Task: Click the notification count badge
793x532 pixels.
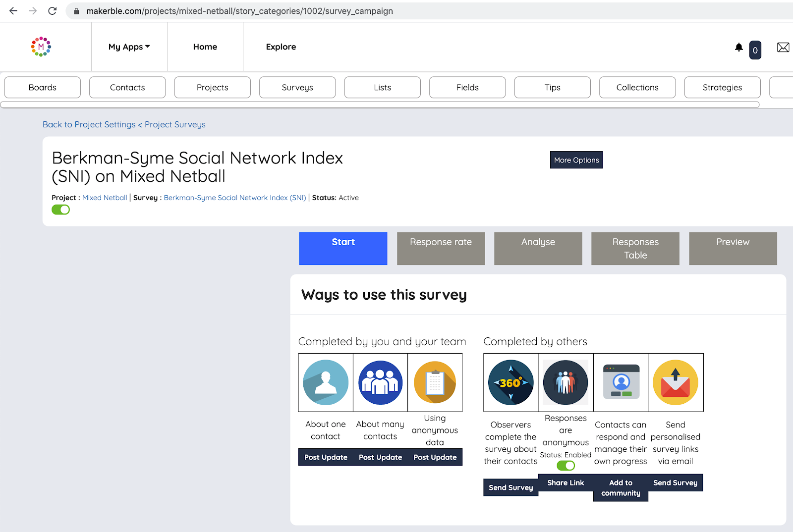Action: (x=755, y=50)
